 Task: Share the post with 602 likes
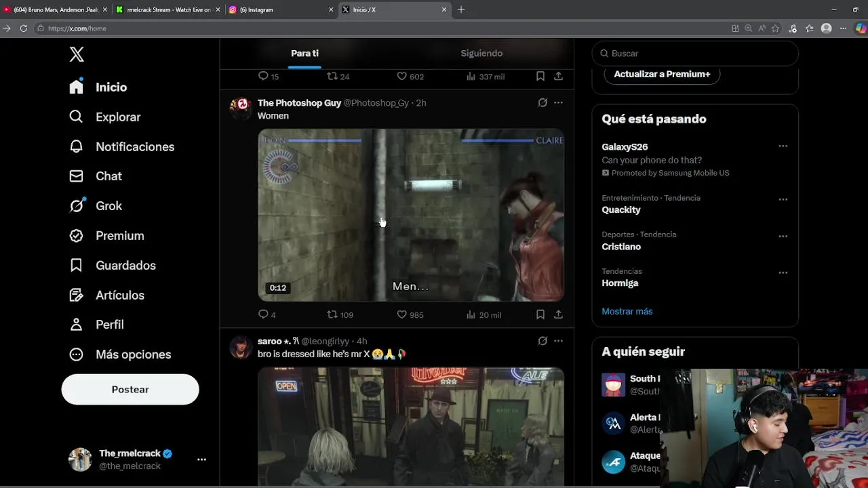click(558, 77)
